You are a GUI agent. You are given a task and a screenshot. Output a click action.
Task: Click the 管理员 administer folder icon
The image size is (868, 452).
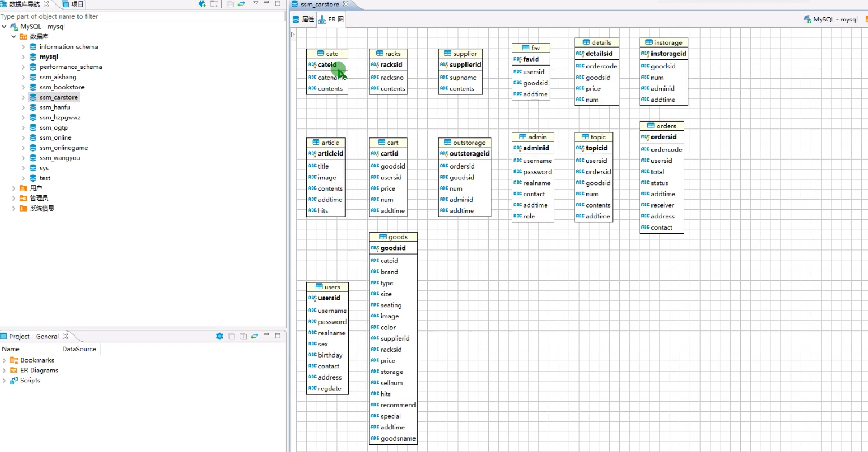click(x=23, y=198)
